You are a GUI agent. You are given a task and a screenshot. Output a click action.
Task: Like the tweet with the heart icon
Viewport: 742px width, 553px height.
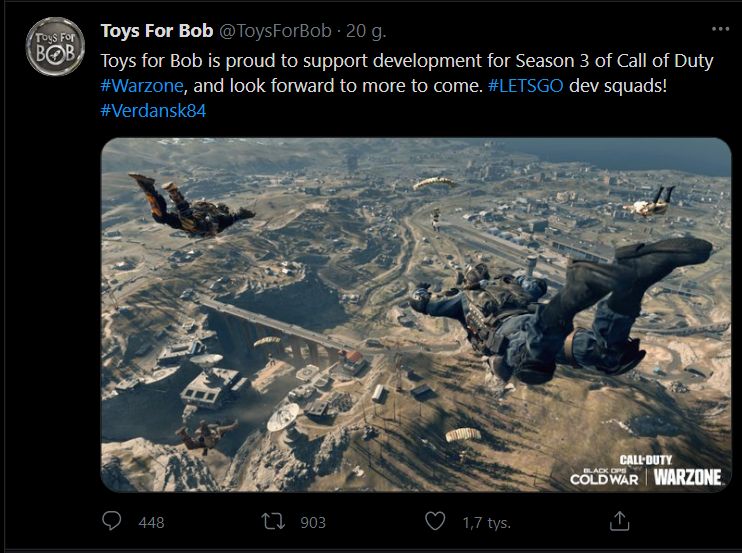435,521
